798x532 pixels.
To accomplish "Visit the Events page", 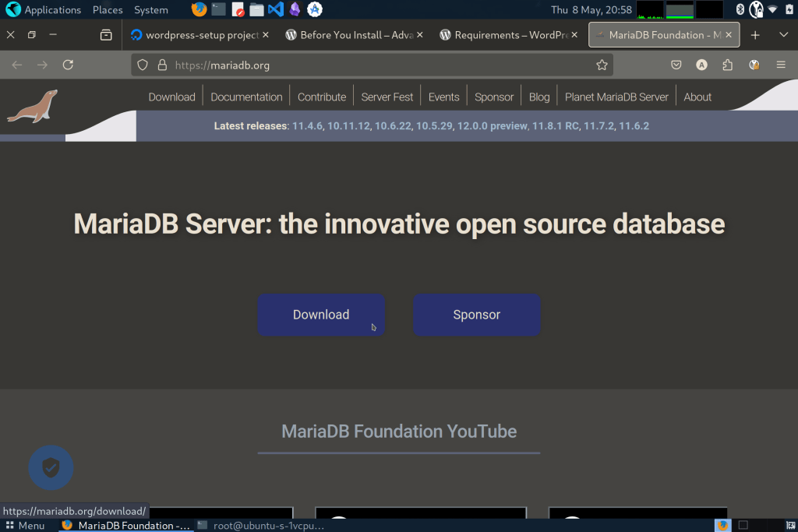I will 443,97.
